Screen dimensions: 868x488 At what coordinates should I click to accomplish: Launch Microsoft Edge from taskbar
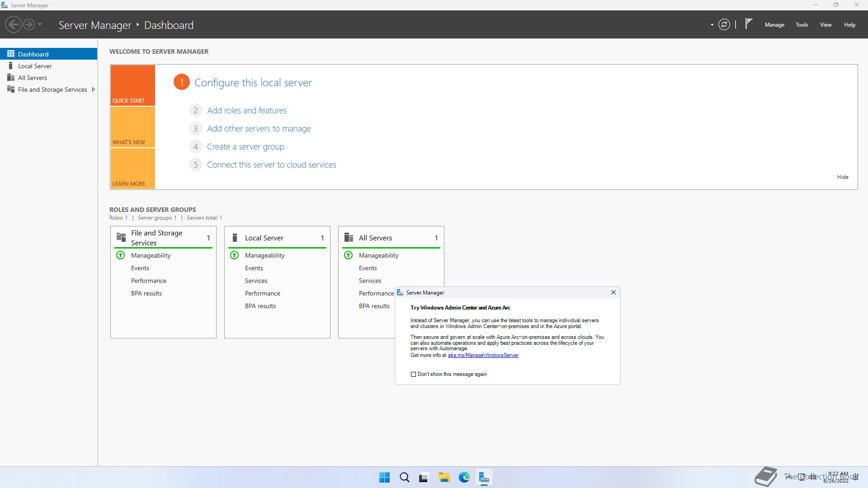pyautogui.click(x=464, y=477)
